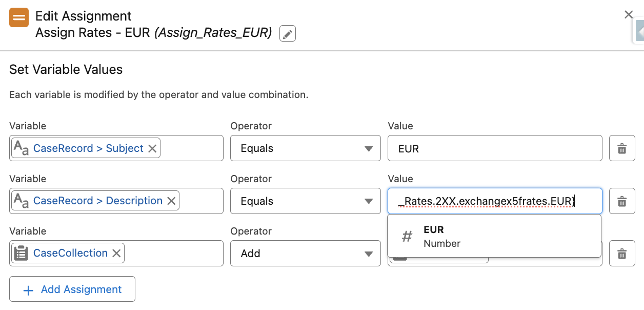Viewport: 644px width, 310px height.
Task: Delete the first assignment row via trash icon
Action: click(x=622, y=148)
